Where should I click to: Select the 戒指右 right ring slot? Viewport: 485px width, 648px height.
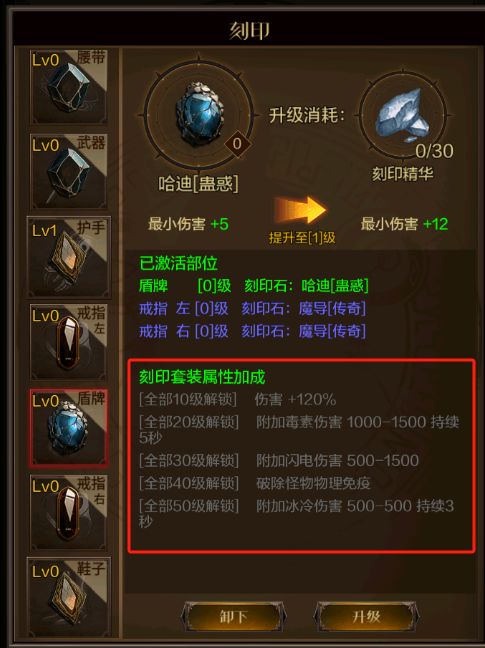(69, 512)
